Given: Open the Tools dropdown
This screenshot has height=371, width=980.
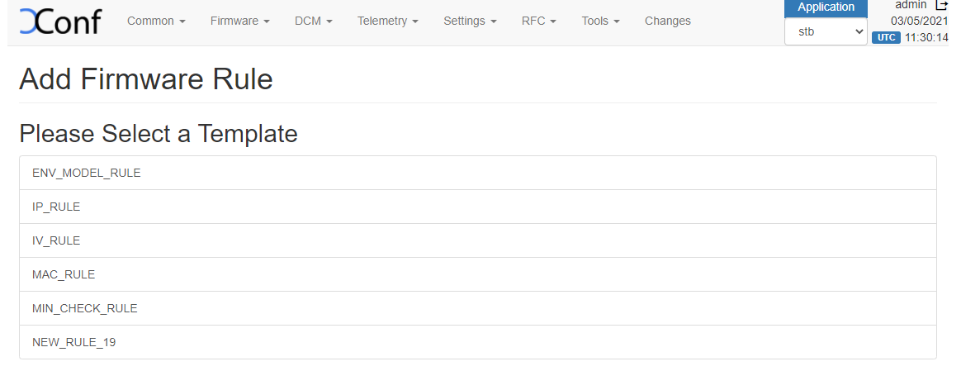Looking at the screenshot, I should [600, 21].
